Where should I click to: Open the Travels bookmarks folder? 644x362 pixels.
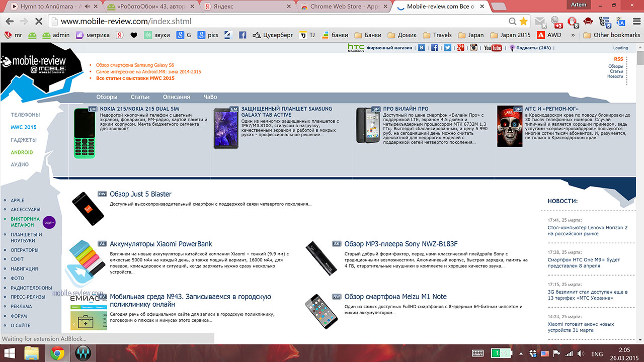point(437,35)
